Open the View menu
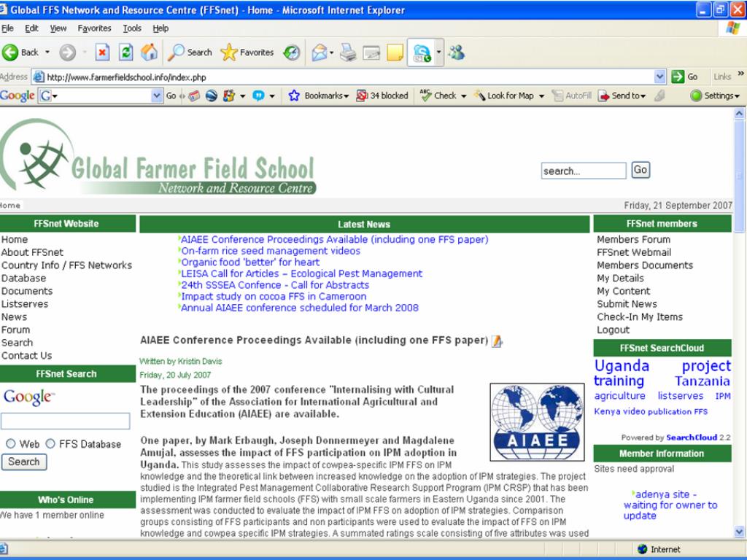This screenshot has height=560, width=747. pyautogui.click(x=58, y=28)
